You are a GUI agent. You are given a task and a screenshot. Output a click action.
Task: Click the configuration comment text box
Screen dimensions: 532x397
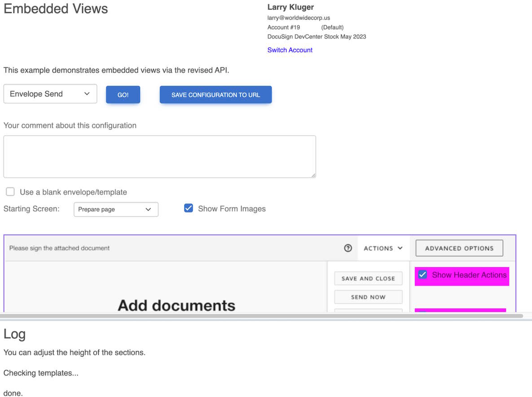tap(159, 156)
